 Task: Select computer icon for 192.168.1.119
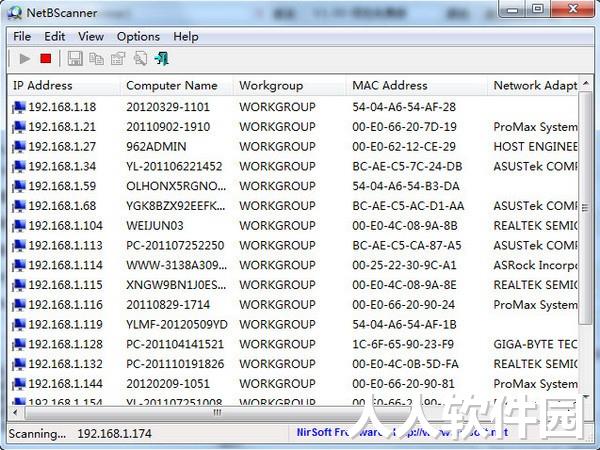coord(19,324)
